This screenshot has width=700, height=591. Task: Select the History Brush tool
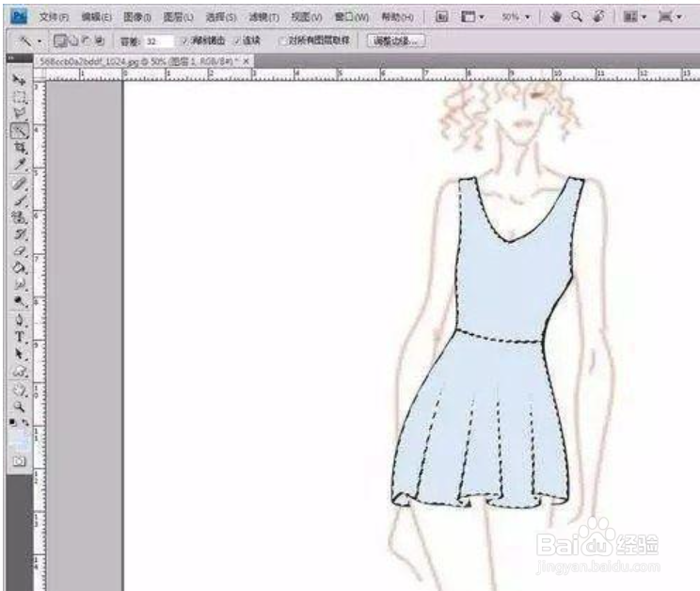point(19,234)
